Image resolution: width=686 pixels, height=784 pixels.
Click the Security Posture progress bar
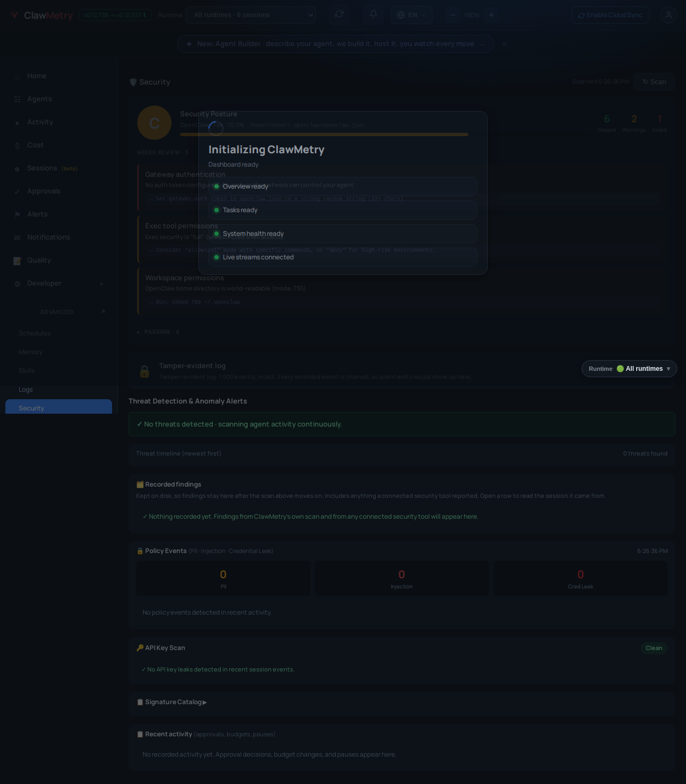(x=324, y=135)
